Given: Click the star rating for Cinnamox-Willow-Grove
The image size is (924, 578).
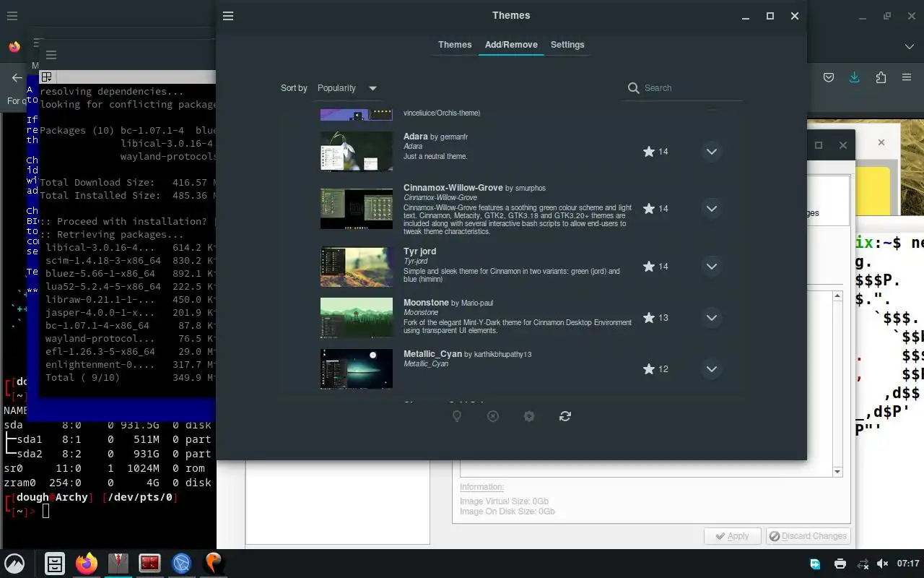Looking at the screenshot, I should tap(655, 209).
